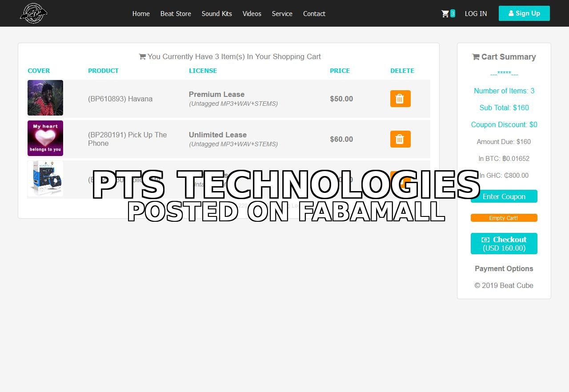This screenshot has width=569, height=392.
Task: Click the (BP610893) Havana product name
Action: click(120, 99)
